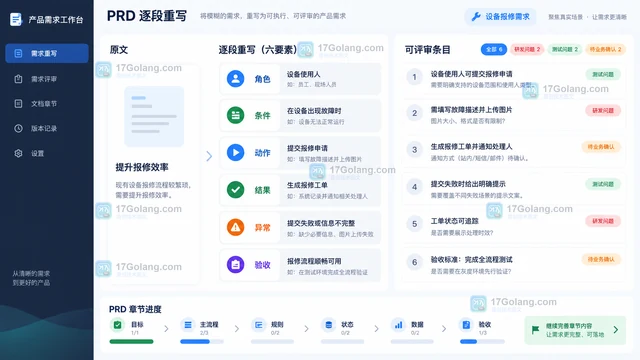Click the 主流程 progress bar
This screenshot has width=640, height=360.
click(202, 342)
